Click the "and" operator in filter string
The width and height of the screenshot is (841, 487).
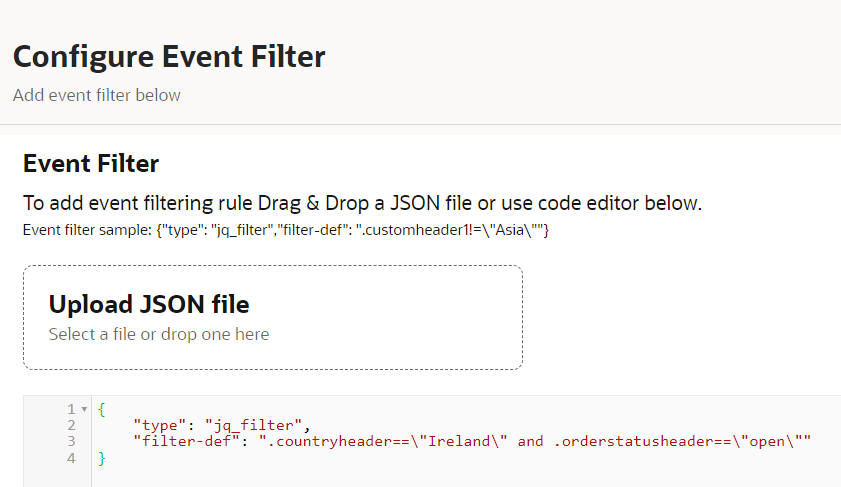point(530,441)
